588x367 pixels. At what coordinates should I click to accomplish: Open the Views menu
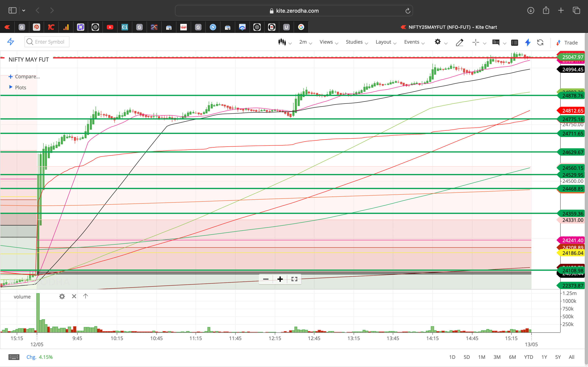point(327,42)
